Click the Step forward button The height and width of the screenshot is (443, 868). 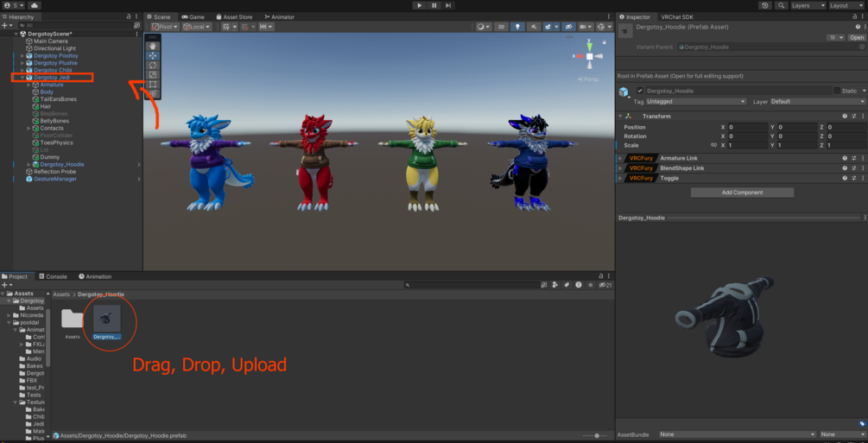tap(448, 5)
